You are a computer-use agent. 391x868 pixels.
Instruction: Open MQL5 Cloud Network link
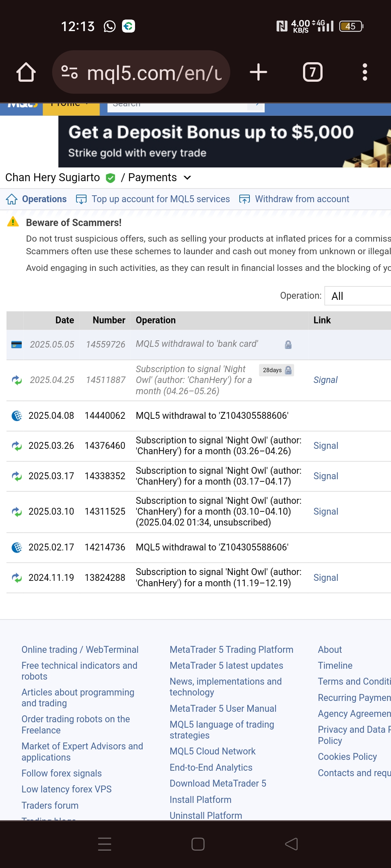click(x=213, y=751)
